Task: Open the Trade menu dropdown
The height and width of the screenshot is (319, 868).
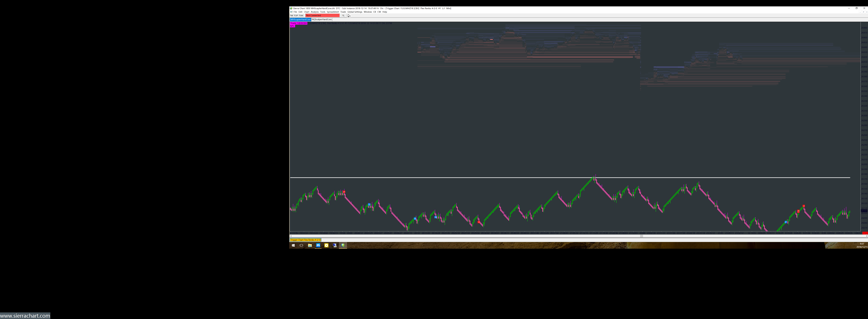Action: pos(343,12)
